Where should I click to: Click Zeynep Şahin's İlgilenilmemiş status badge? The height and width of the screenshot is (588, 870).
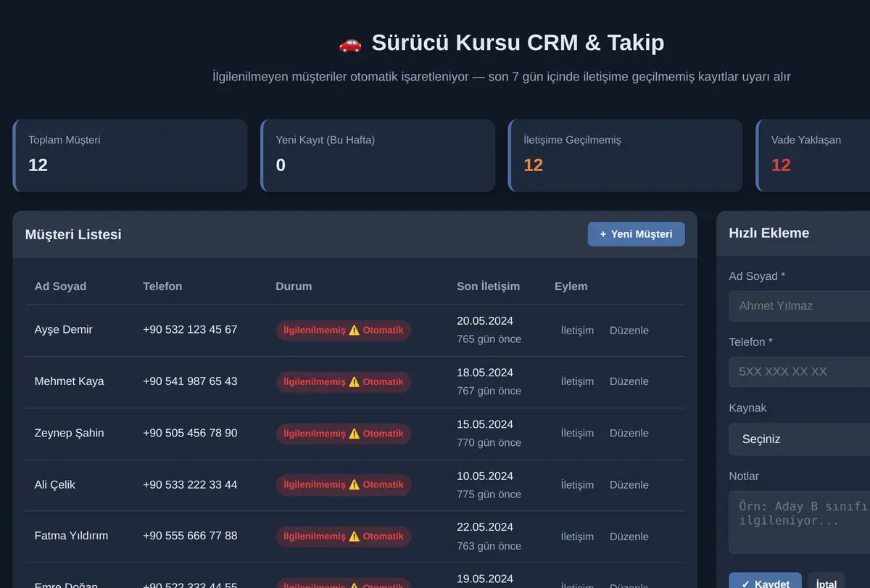(344, 434)
